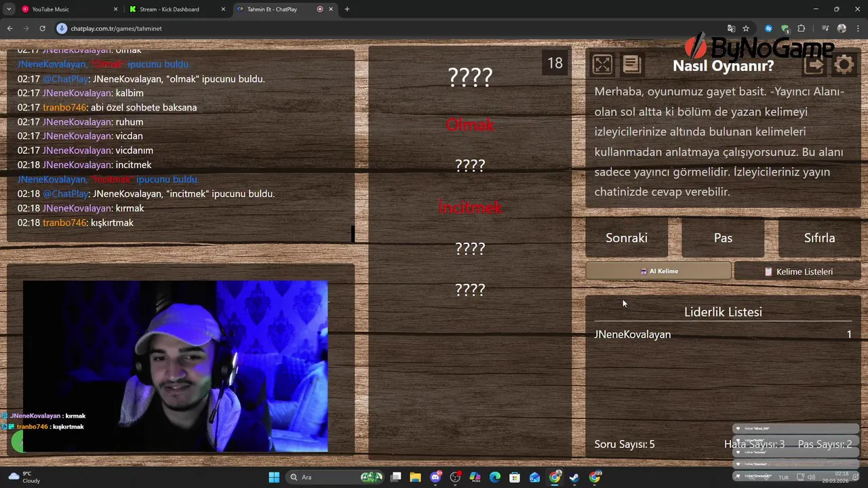Select the AI Kelime option
868x488 pixels.
point(658,271)
